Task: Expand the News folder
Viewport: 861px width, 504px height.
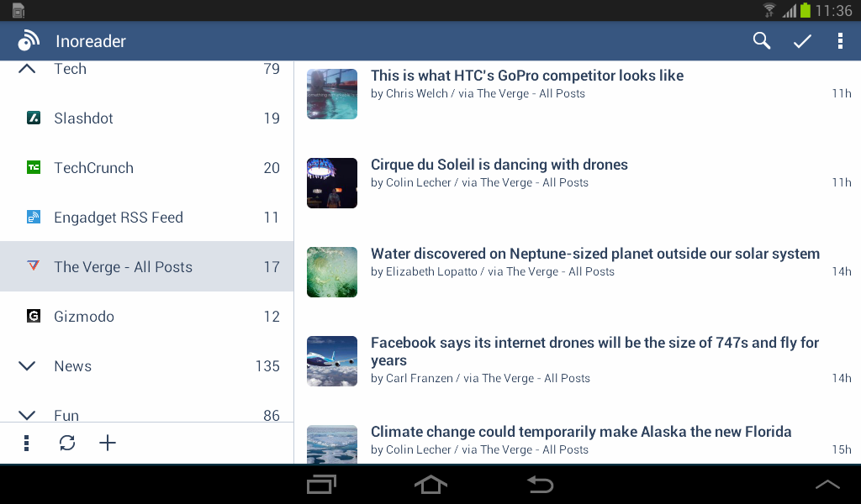Action: 27,366
